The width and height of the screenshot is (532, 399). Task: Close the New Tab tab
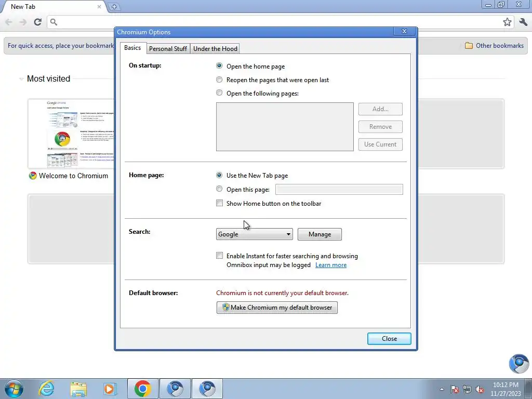point(99,6)
